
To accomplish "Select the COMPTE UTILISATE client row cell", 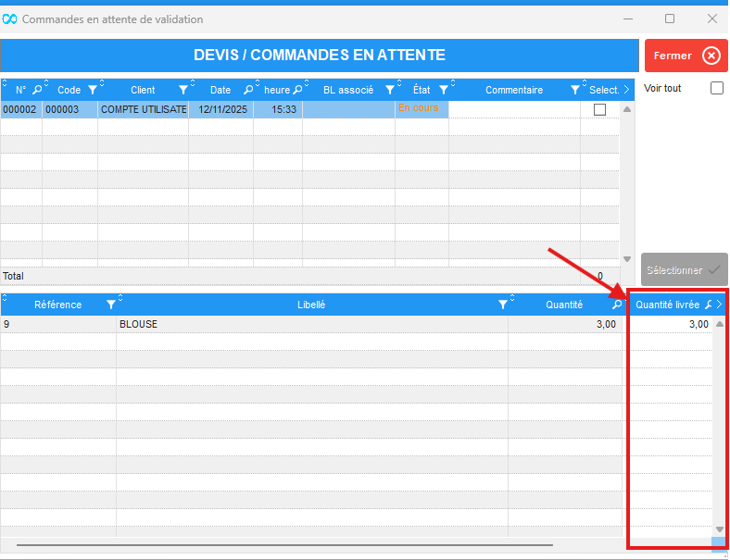I will coord(144,109).
